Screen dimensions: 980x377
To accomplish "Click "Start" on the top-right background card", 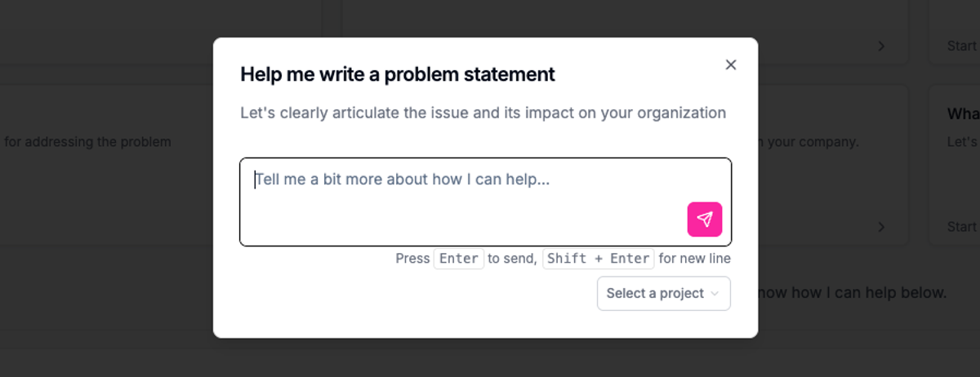I will tap(962, 47).
